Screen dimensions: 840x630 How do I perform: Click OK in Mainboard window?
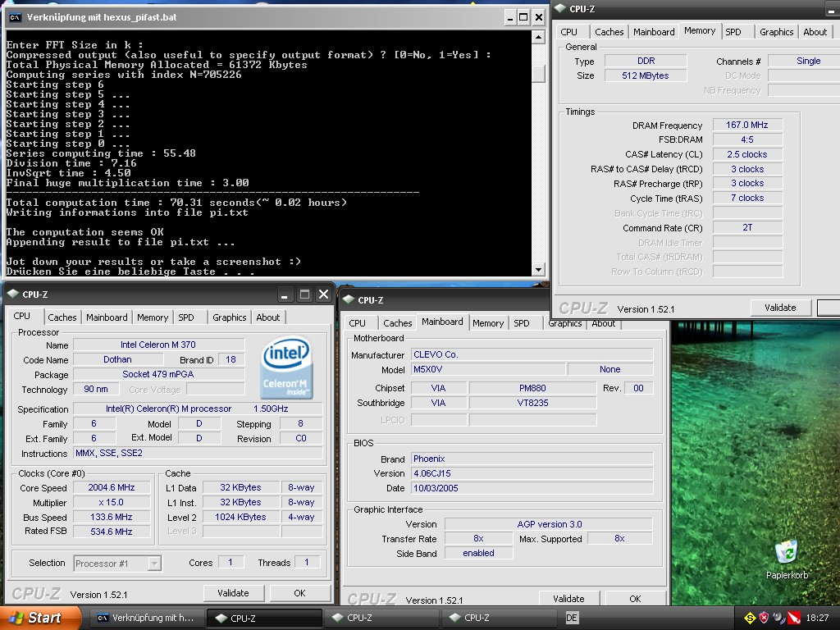point(635,598)
